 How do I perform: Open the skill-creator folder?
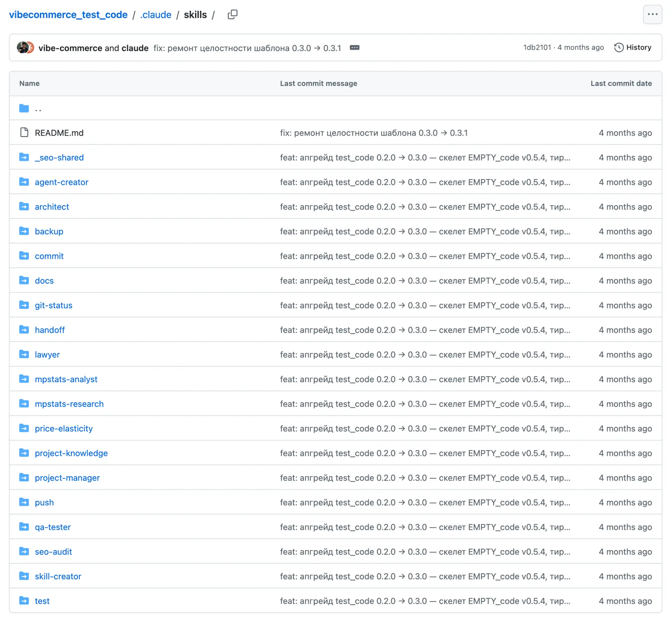[x=58, y=576]
